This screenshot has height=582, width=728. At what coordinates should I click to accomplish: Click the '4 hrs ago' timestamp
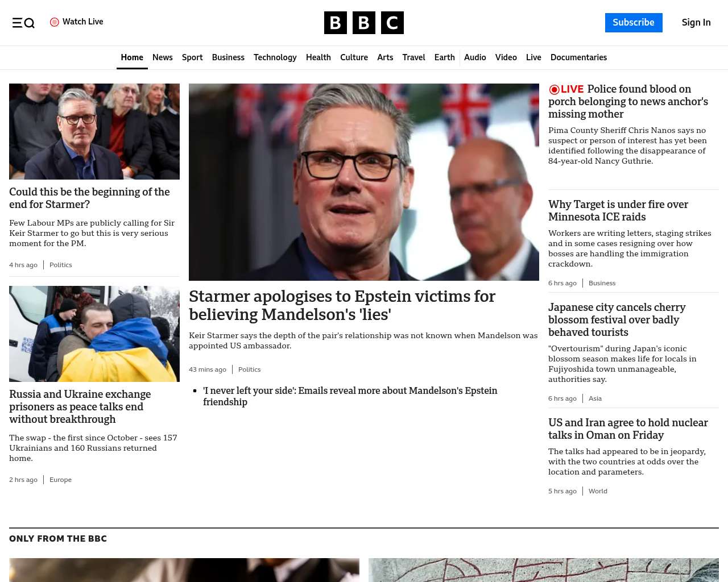tap(23, 265)
